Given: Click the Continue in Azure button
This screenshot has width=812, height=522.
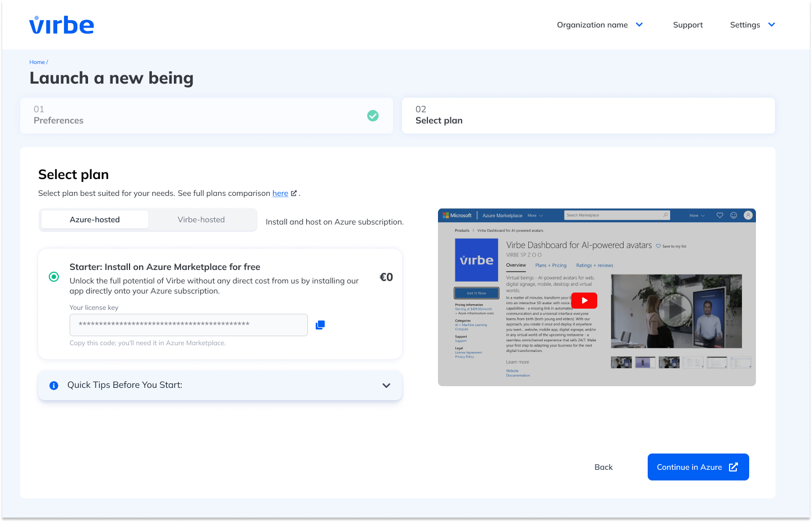Looking at the screenshot, I should (x=698, y=467).
